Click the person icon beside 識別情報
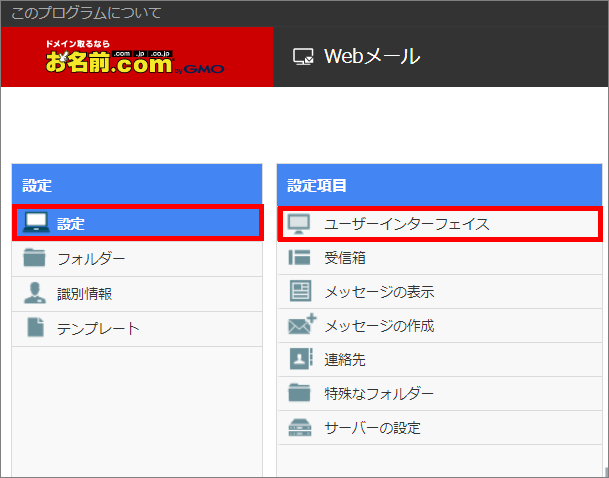Image resolution: width=609 pixels, height=478 pixels. [35, 293]
